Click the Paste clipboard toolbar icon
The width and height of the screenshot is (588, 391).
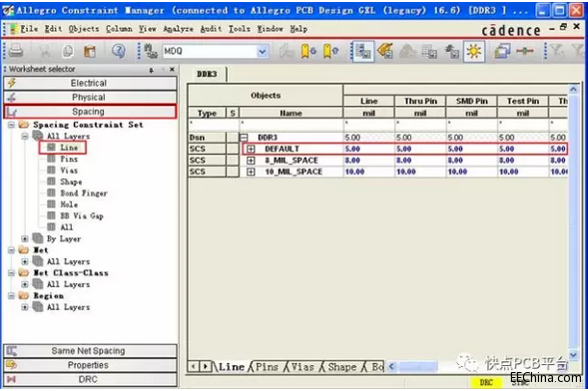(x=89, y=51)
